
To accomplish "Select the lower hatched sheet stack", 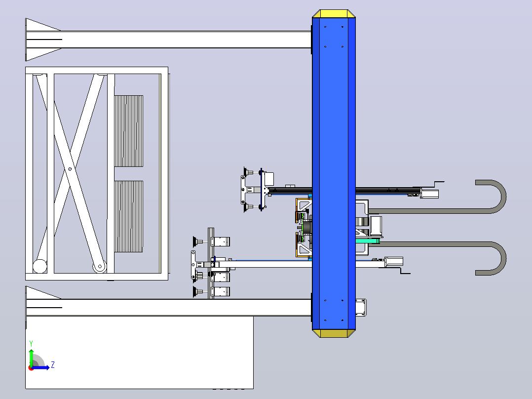I will coord(129,217).
